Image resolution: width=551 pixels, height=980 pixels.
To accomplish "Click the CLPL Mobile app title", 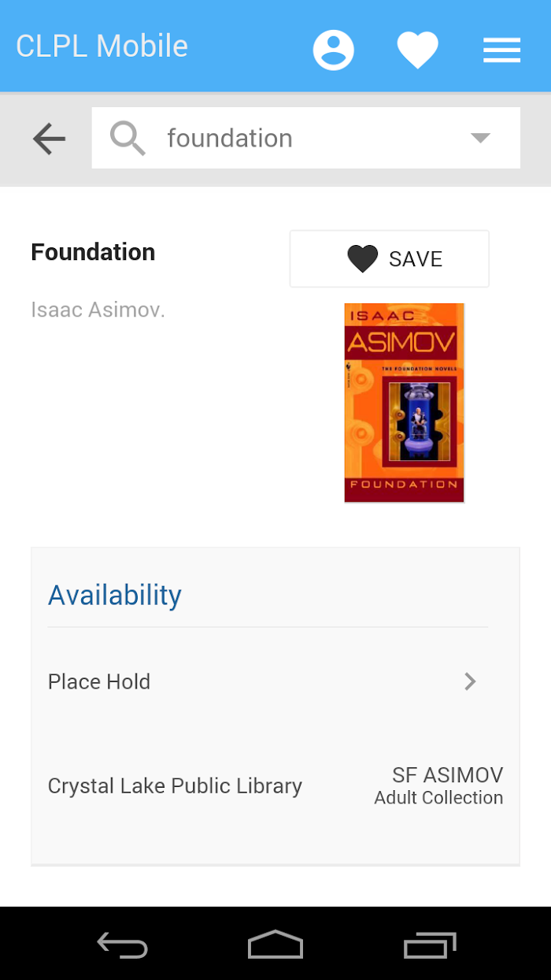I will click(102, 46).
